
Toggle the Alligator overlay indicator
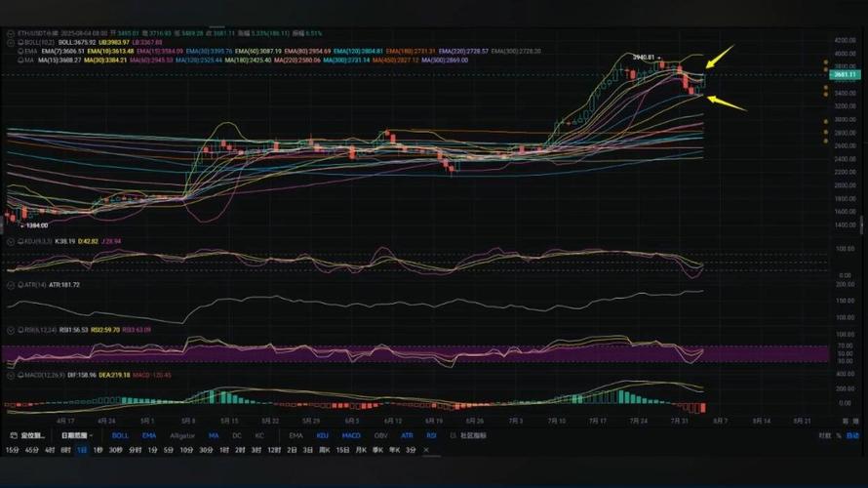[182, 435]
